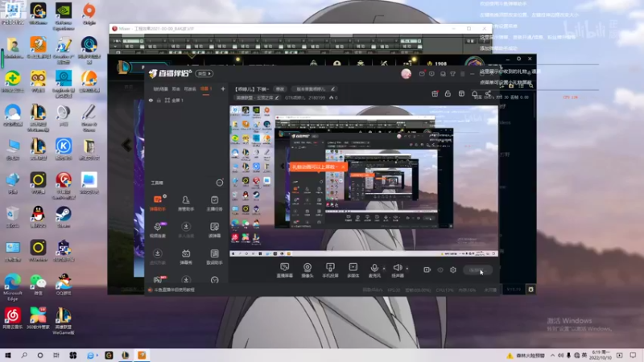Click the gift box icon above the preview
644x362 pixels.
(x=435, y=93)
